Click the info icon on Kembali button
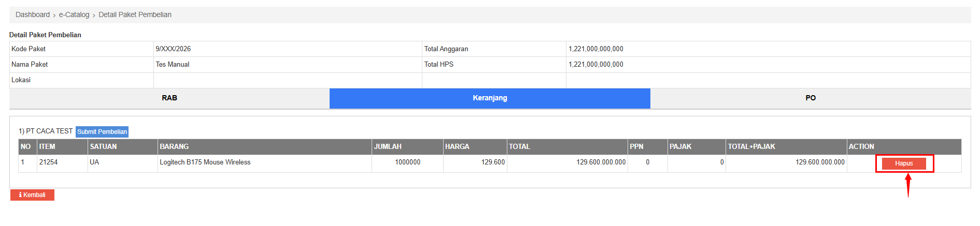 tap(20, 195)
